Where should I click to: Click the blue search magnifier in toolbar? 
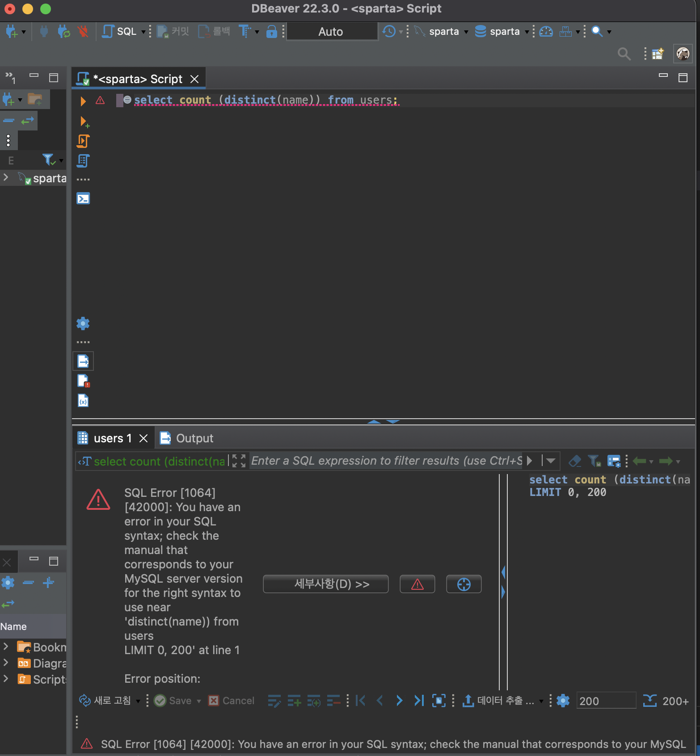[x=597, y=32]
